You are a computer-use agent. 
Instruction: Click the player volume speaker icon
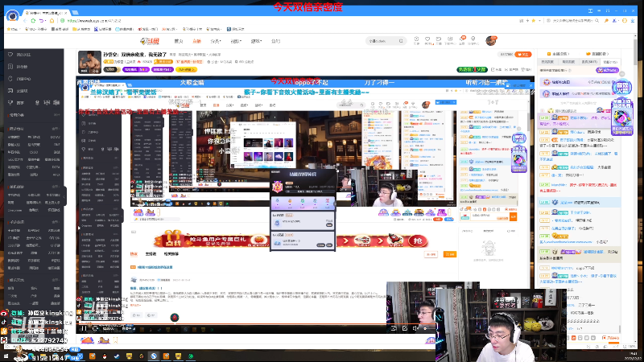click(415, 328)
